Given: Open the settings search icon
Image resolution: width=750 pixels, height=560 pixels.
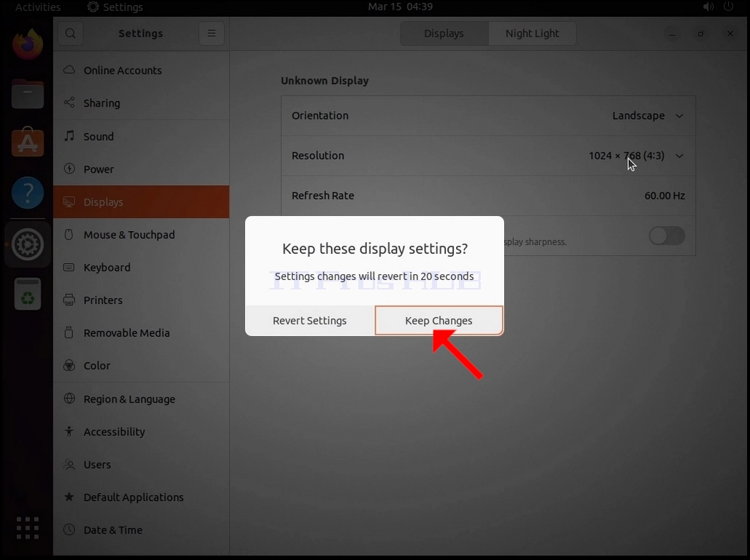Looking at the screenshot, I should 70,34.
